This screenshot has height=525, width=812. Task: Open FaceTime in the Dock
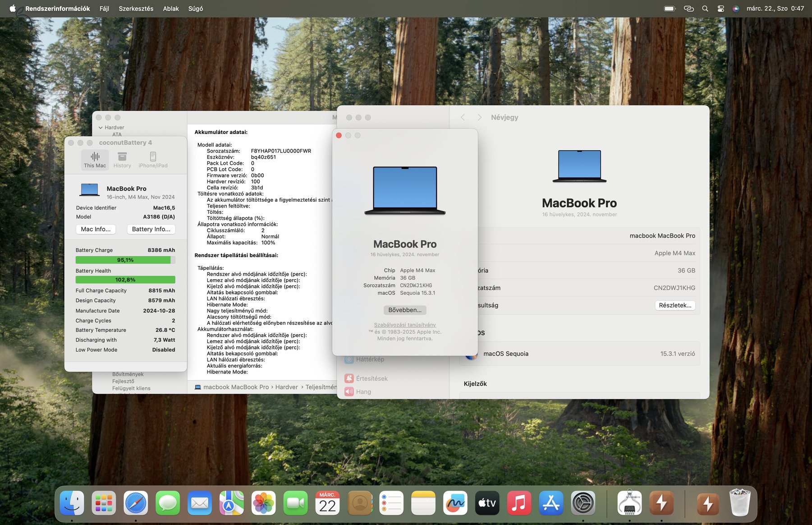point(295,503)
